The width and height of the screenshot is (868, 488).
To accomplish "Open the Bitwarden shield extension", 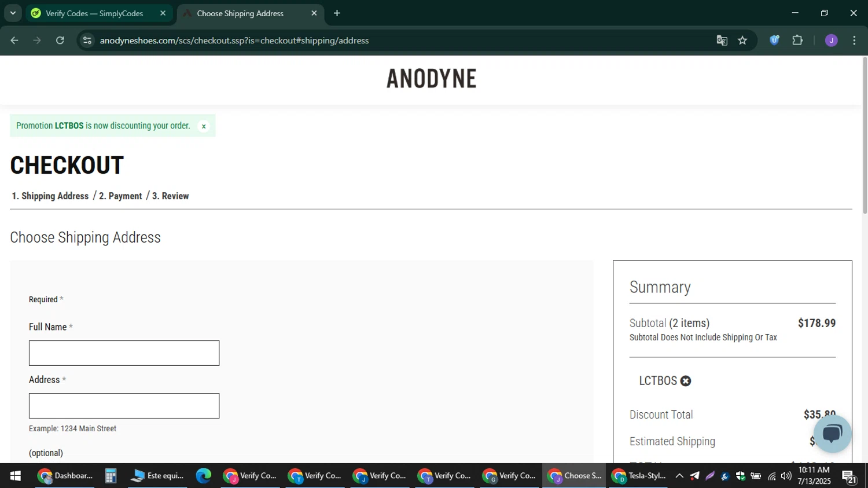I will tap(774, 41).
